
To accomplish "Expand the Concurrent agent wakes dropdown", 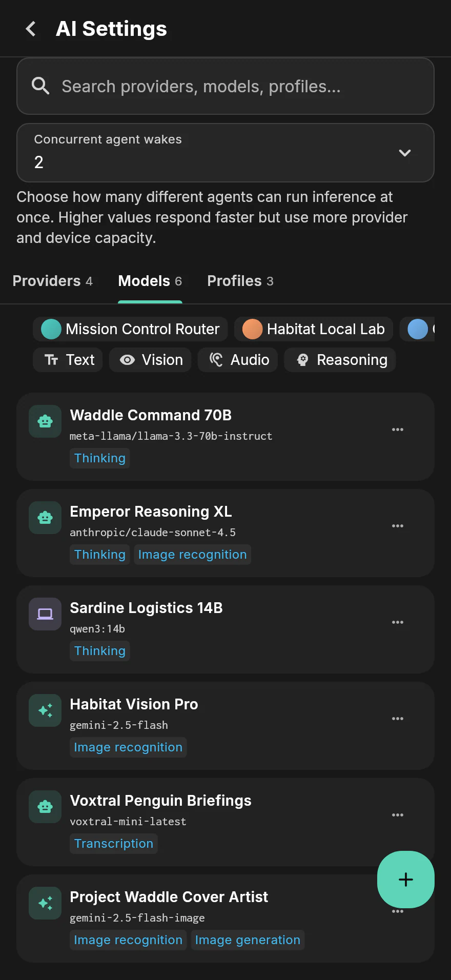I will point(225,153).
